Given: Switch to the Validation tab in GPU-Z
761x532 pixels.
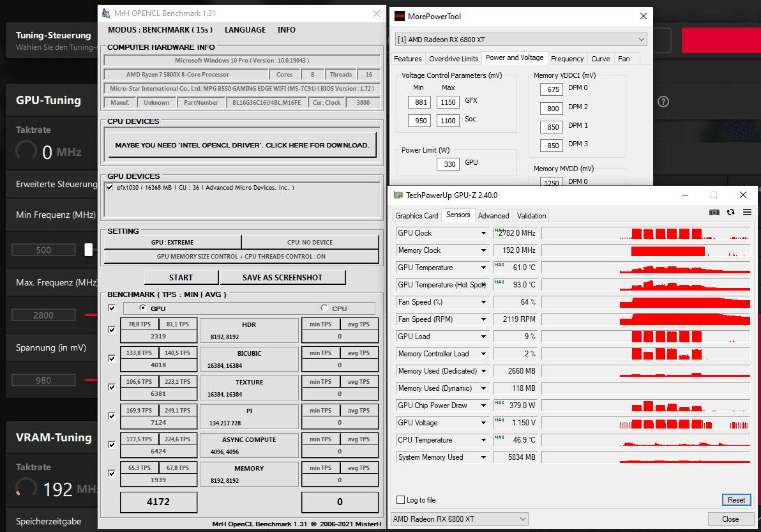Looking at the screenshot, I should (x=531, y=215).
